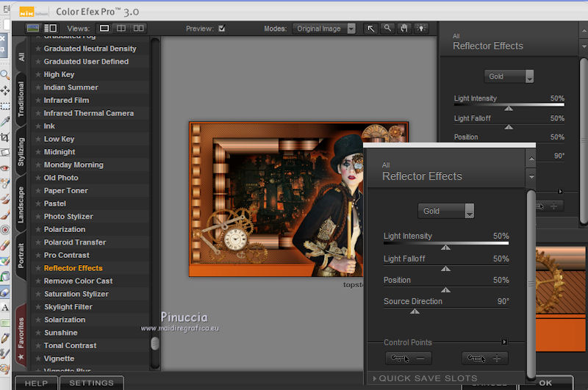Click the HELP button
The image size is (588, 390).
click(x=36, y=383)
